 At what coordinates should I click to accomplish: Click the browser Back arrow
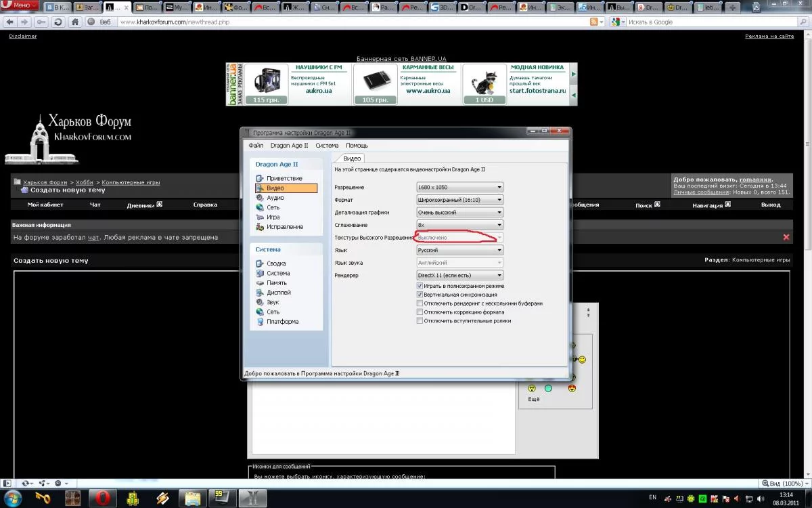coord(10,22)
